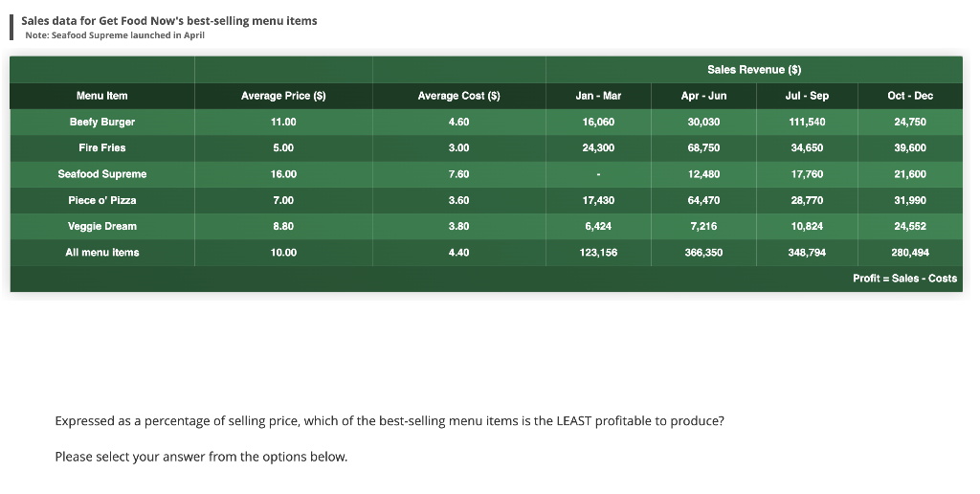Click the Beefy Burger Jul - Sep value 111,540
The height and width of the screenshot is (494, 980).
(x=806, y=123)
